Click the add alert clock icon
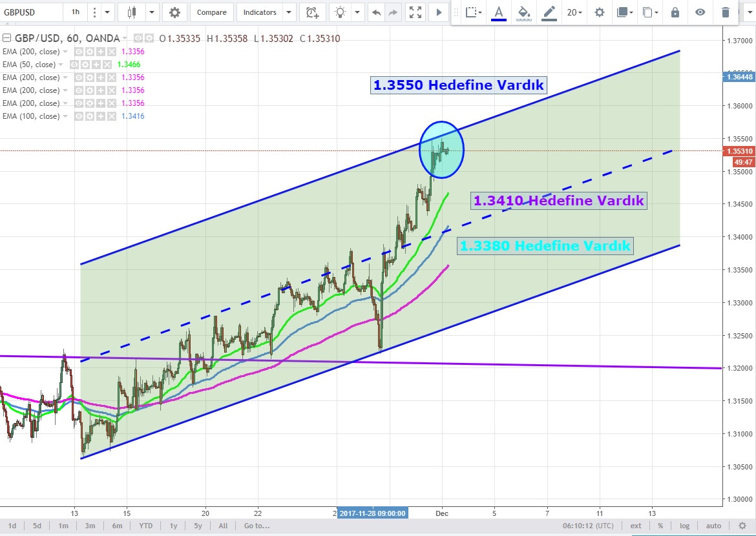 point(312,12)
